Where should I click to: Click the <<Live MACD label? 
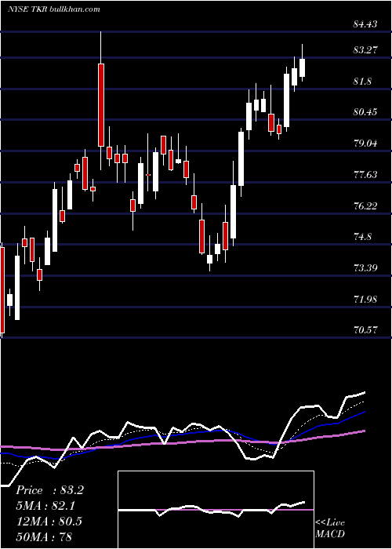pos(330,529)
